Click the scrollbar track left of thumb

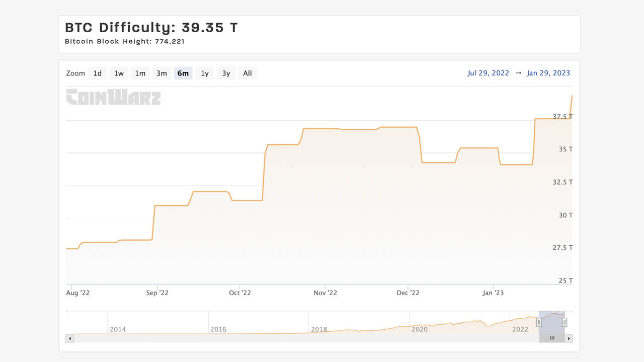tap(306, 338)
